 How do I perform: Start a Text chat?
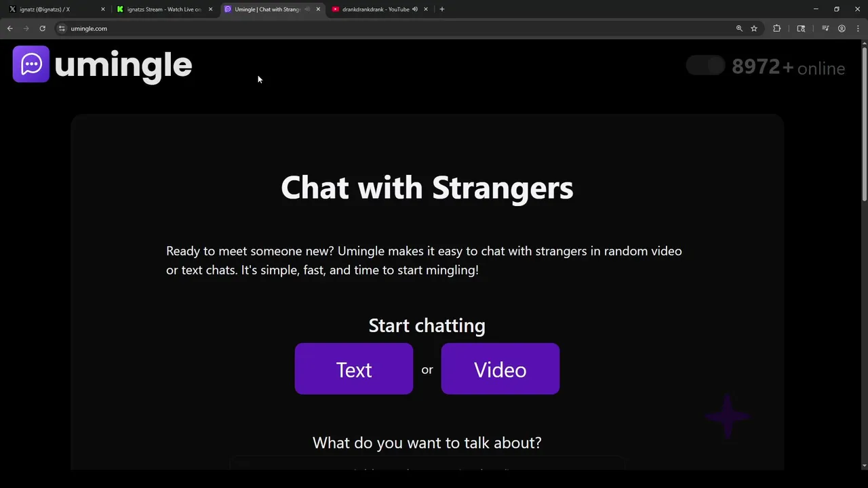click(354, 369)
